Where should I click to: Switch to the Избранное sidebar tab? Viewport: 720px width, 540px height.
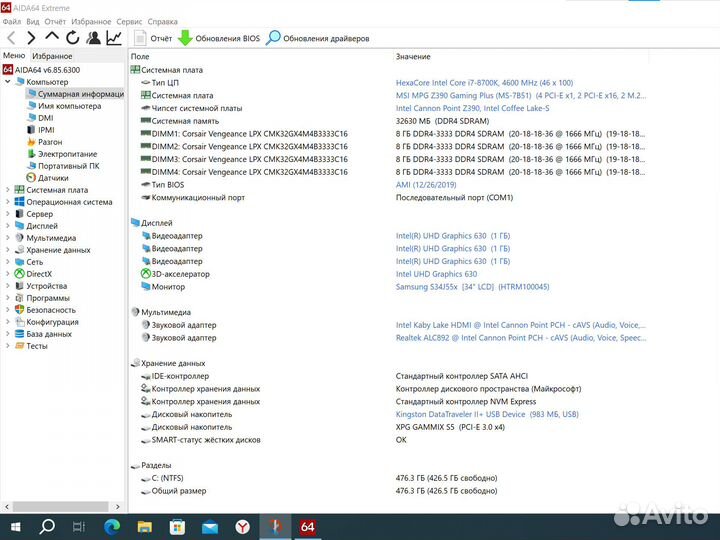tap(52, 56)
